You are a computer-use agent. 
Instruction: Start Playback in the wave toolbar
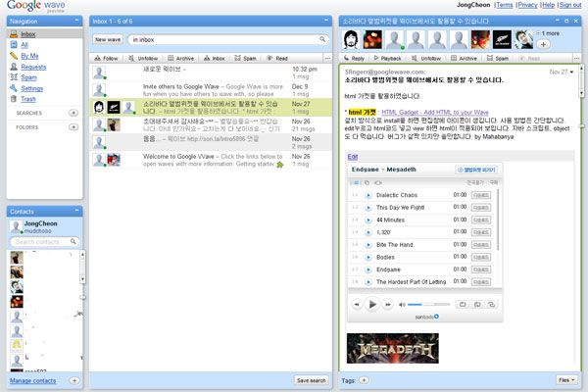[387, 59]
